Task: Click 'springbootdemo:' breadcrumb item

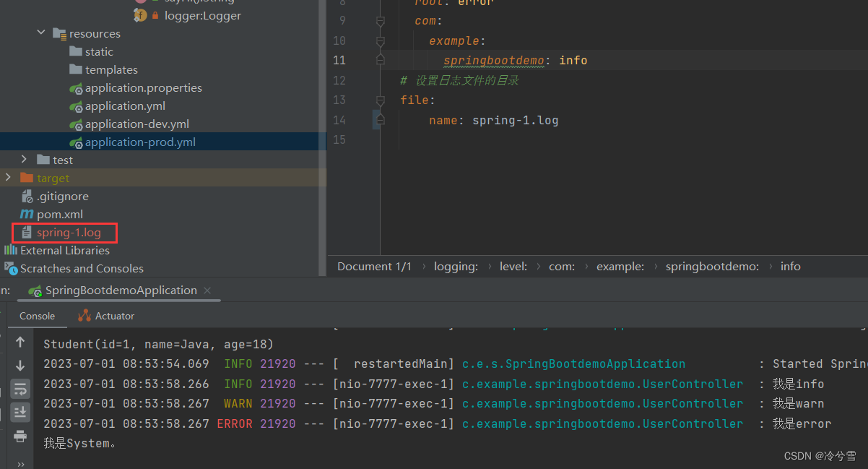Action: 712,266
